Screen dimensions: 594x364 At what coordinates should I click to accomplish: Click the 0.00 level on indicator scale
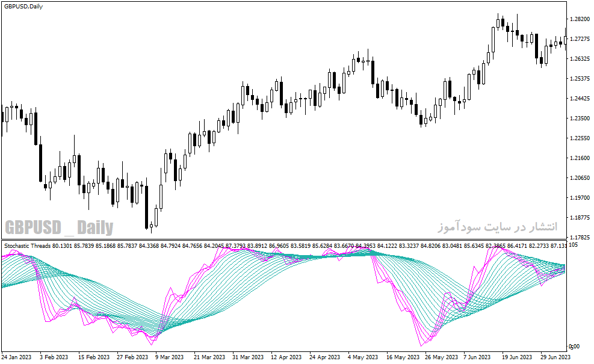pyautogui.click(x=574, y=347)
